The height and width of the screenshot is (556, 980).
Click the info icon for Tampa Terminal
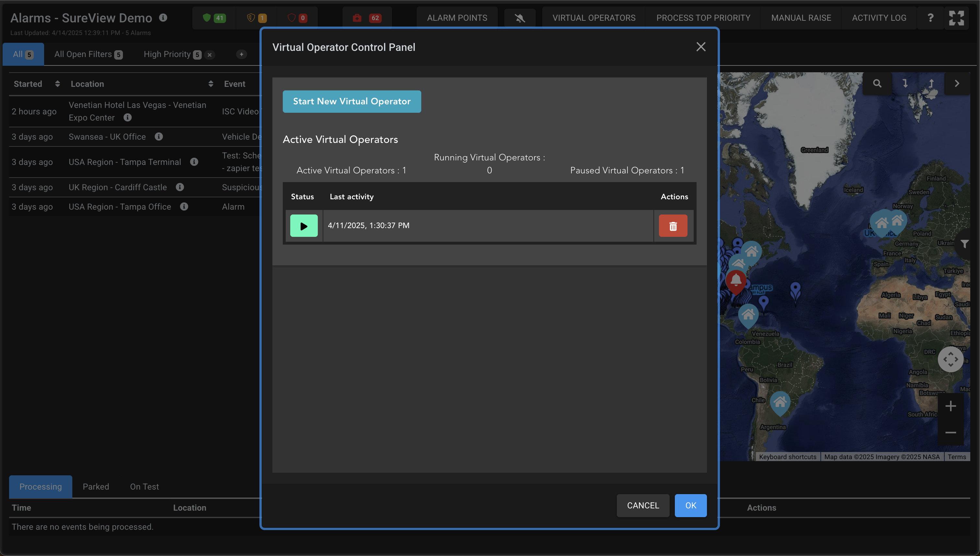[194, 162]
